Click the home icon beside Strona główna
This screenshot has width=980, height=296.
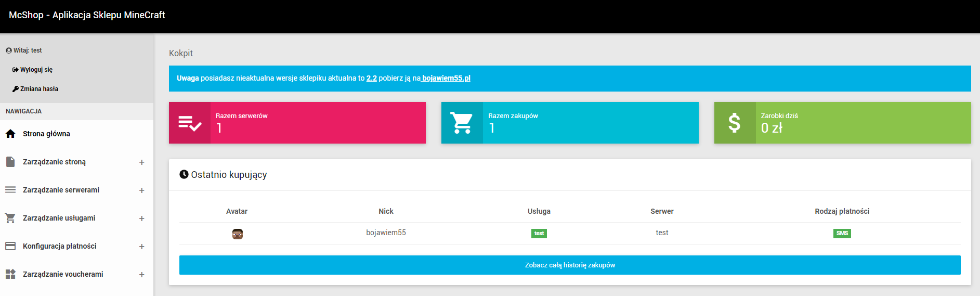(10, 134)
